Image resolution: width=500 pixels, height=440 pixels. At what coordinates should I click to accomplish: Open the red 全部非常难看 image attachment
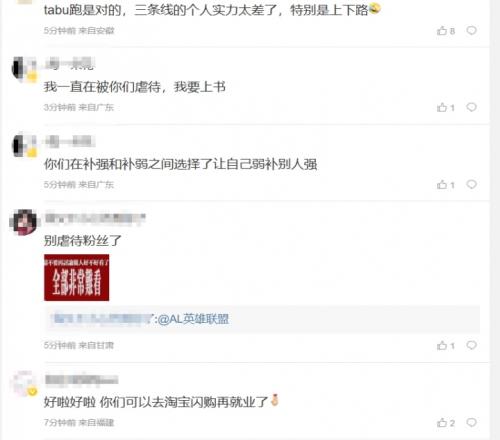pos(77,277)
